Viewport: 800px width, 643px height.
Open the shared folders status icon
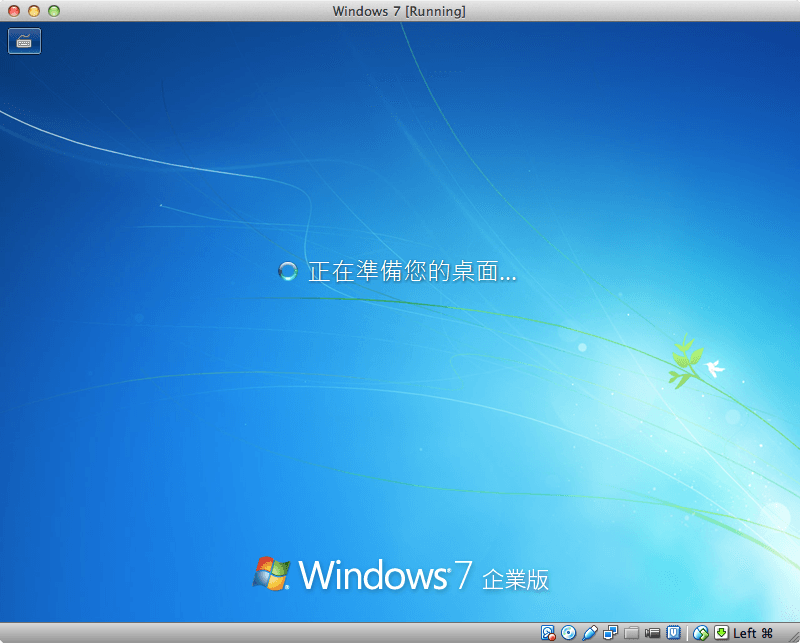tap(631, 632)
